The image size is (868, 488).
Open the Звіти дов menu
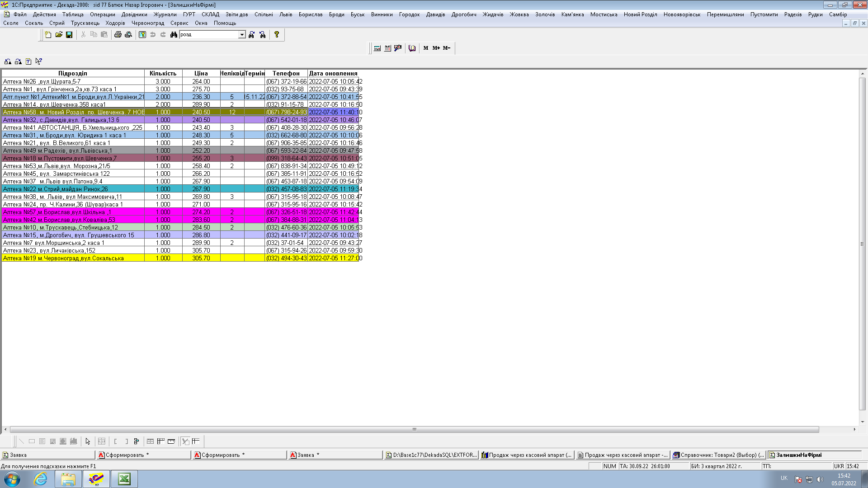pos(236,14)
